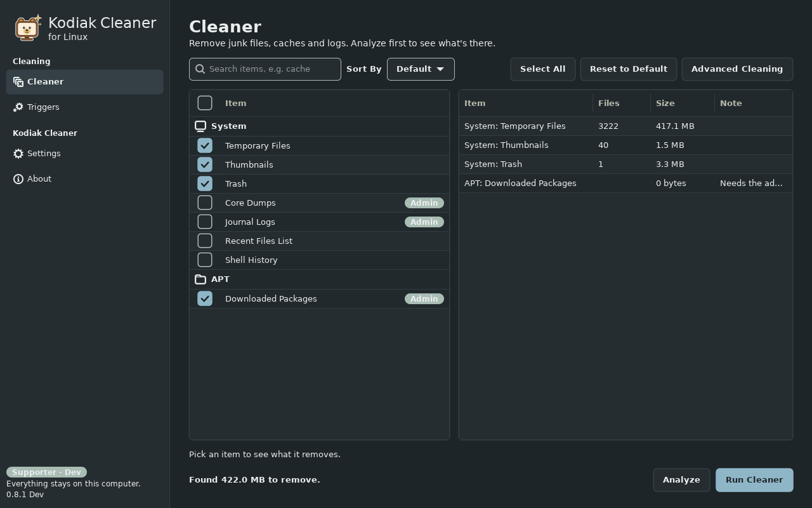Image resolution: width=812 pixels, height=508 pixels.
Task: Click the Admin badge on Downloaded Packages
Action: [424, 298]
